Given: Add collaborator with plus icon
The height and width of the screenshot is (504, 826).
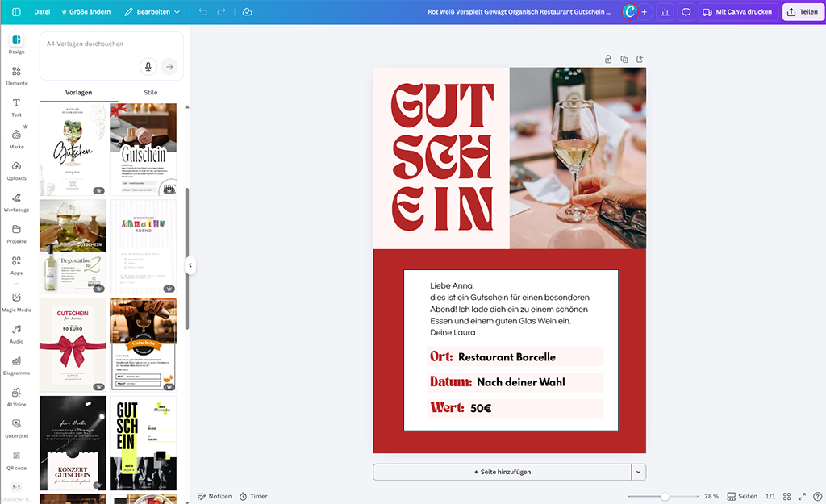Looking at the screenshot, I should coord(644,11).
